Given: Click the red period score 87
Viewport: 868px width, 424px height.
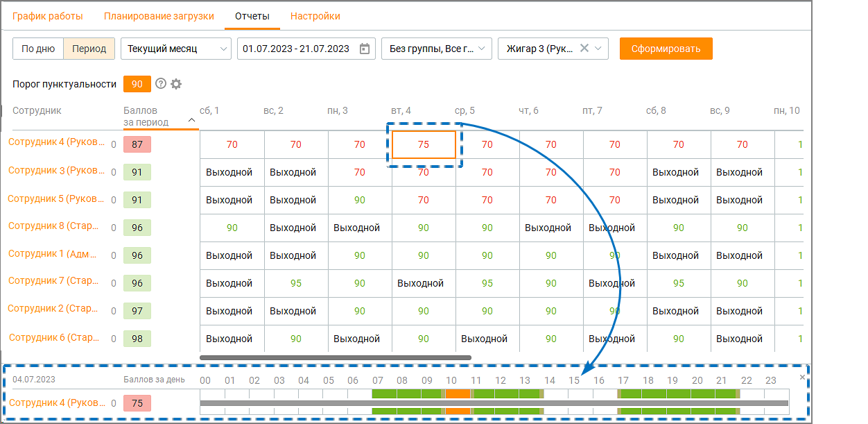Looking at the screenshot, I should [x=137, y=144].
